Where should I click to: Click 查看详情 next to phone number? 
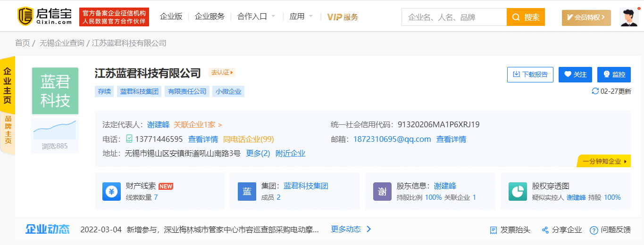click(x=203, y=139)
